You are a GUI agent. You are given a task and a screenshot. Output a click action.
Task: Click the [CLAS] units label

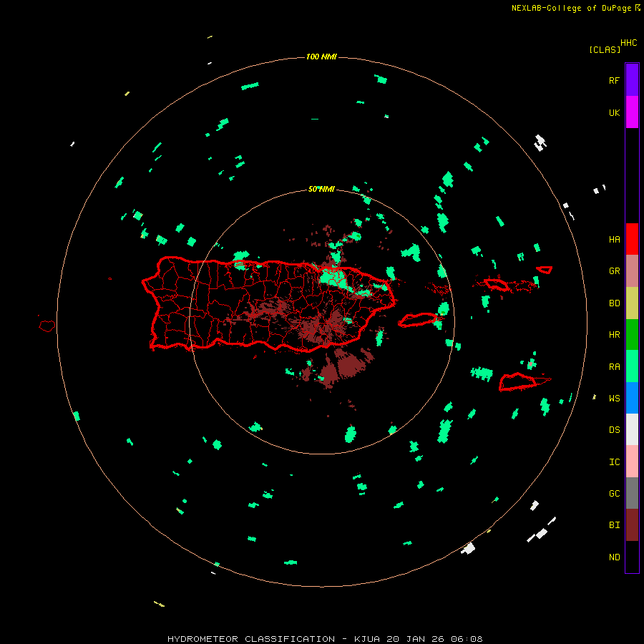tap(605, 49)
